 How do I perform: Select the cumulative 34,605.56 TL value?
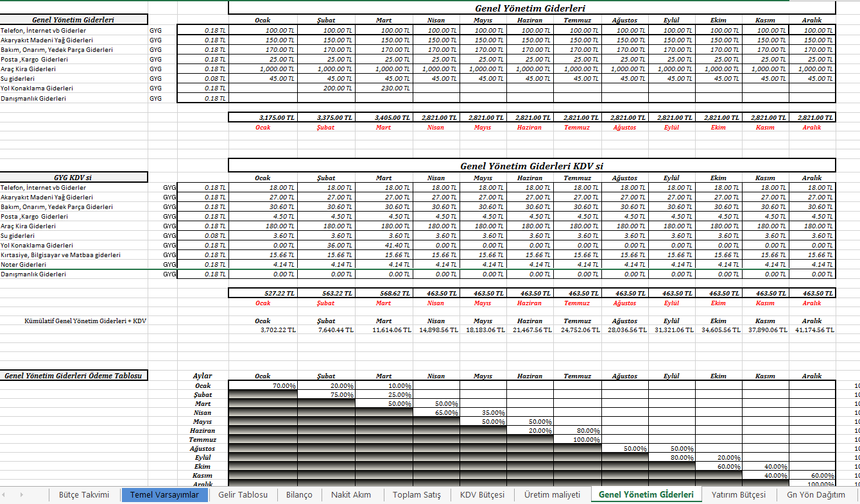pyautogui.click(x=718, y=330)
